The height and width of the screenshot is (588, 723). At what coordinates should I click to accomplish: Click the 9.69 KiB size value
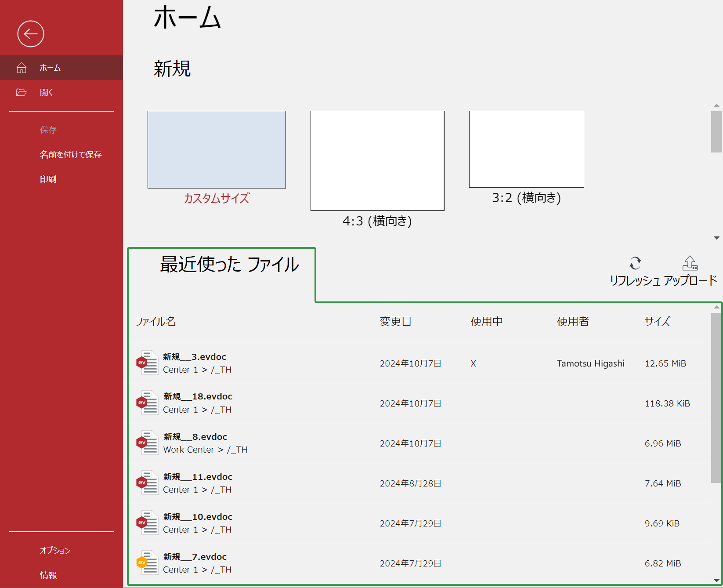[662, 523]
